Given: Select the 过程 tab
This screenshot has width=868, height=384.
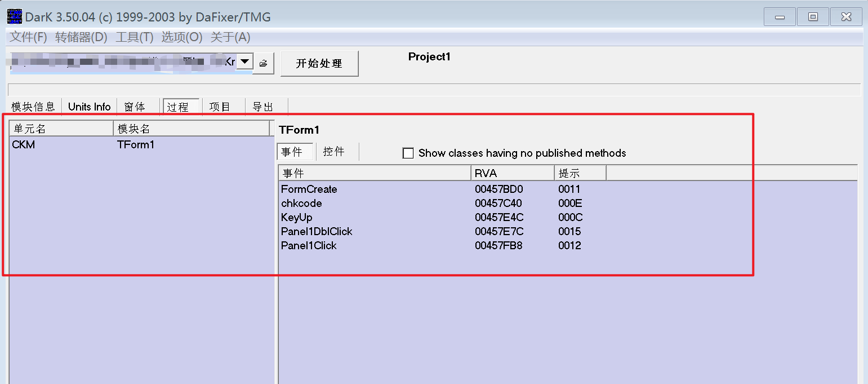Looking at the screenshot, I should tap(181, 107).
